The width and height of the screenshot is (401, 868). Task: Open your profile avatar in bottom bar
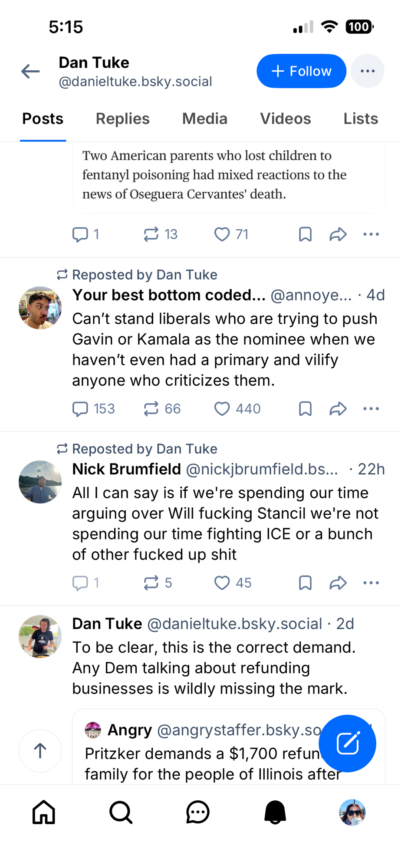(x=352, y=812)
